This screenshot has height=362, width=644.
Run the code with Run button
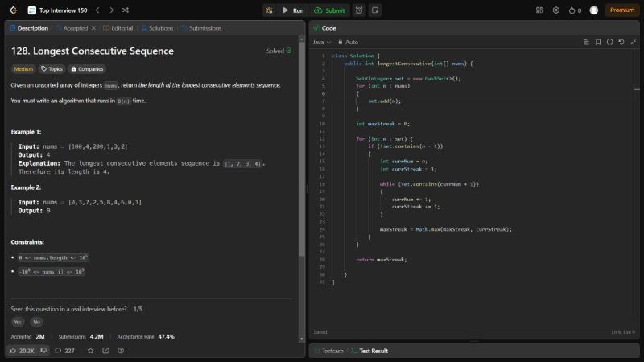293,10
